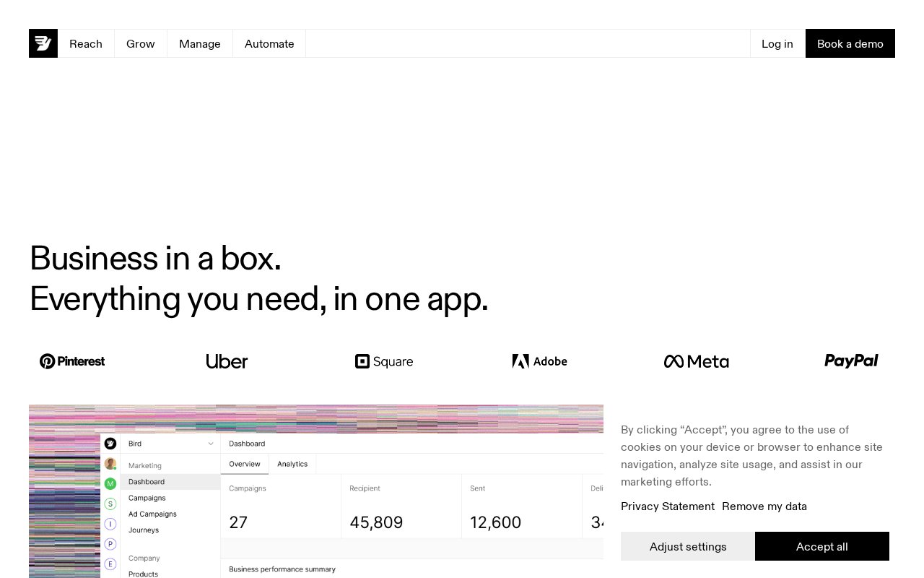Image resolution: width=924 pixels, height=578 pixels.
Task: Click the 'Business in a box.' headline
Action: [x=155, y=258]
